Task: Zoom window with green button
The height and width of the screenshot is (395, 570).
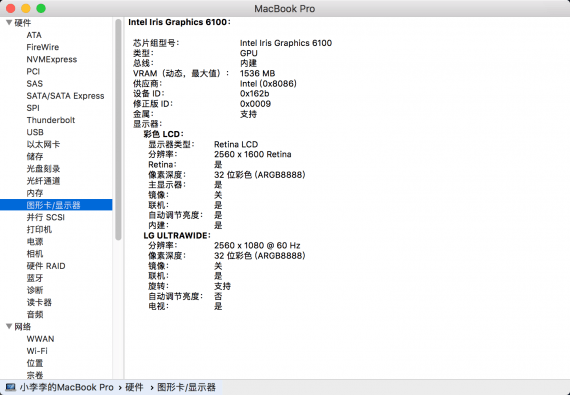Action: tap(41, 8)
